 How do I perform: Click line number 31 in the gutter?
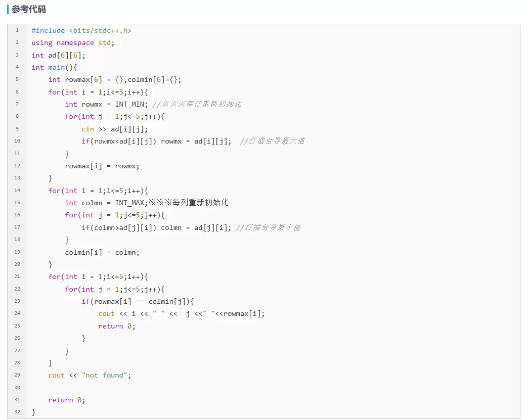[17, 400]
